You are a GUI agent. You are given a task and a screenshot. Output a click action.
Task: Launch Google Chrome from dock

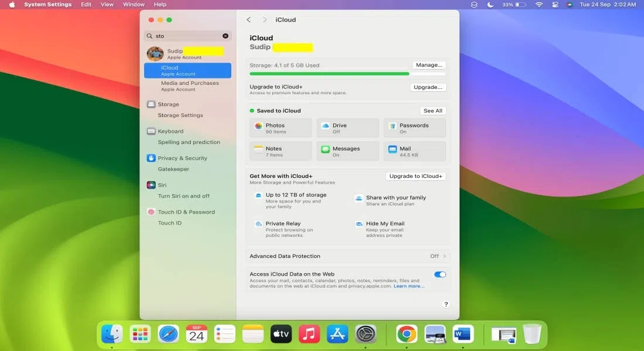point(407,334)
